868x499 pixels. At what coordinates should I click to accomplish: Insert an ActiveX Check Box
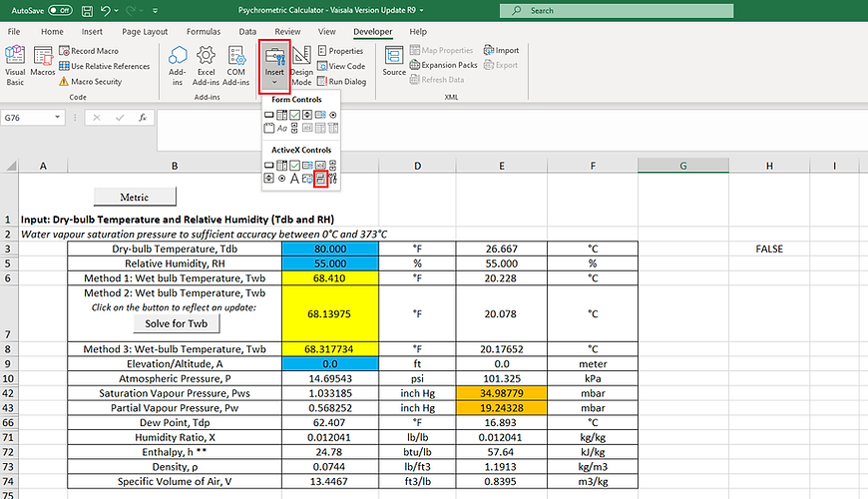(x=294, y=165)
